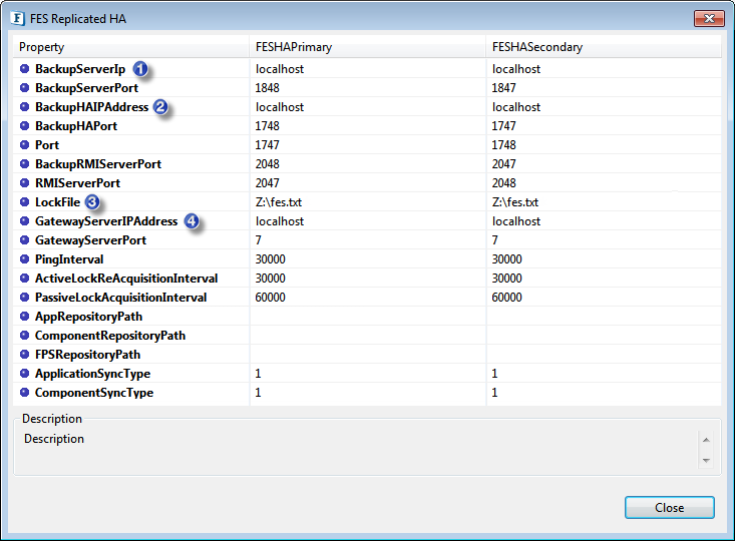Select the BackupServerIp property name
This screenshot has width=735, height=541.
(80, 69)
